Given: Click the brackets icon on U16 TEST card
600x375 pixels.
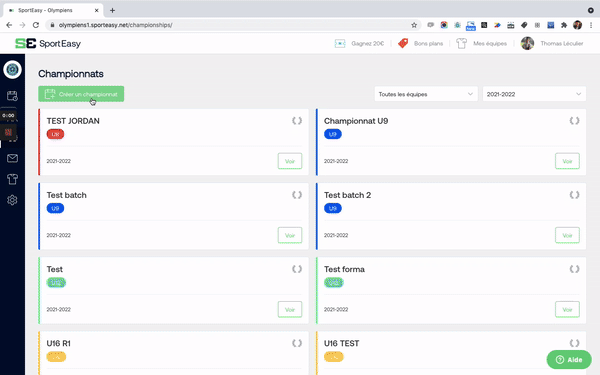Looking at the screenshot, I should (574, 343).
